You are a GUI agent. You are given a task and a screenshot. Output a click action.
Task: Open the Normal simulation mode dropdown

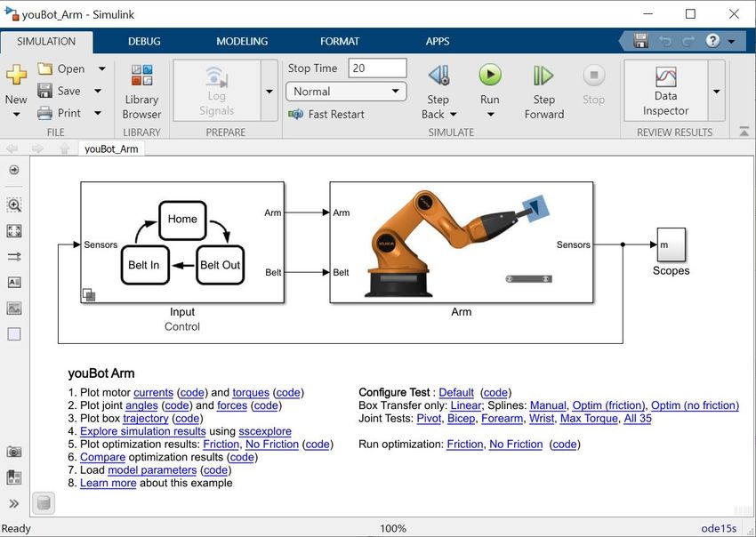click(x=346, y=92)
